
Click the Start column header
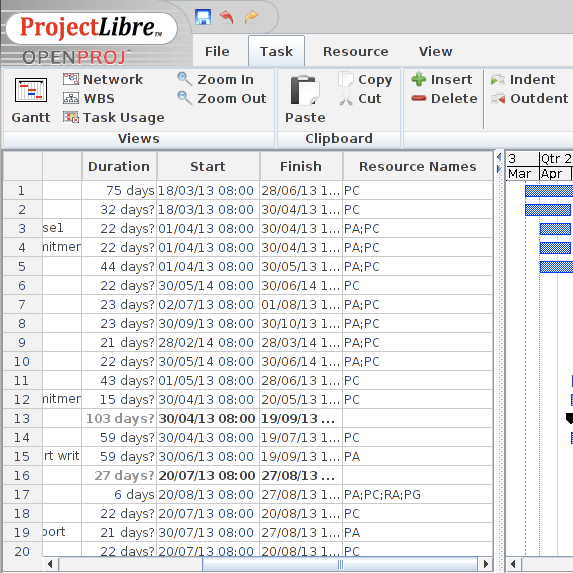click(x=208, y=166)
